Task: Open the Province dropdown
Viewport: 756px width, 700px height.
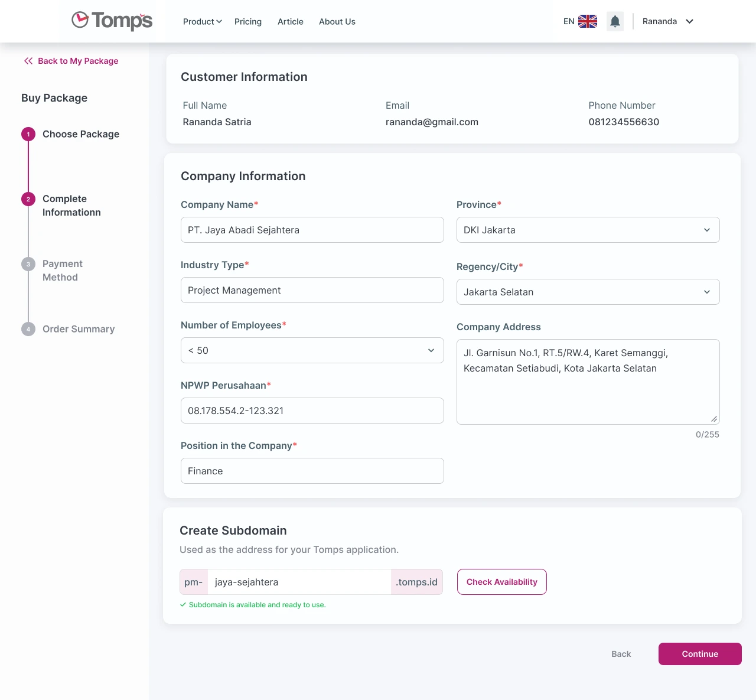Action: coord(588,230)
